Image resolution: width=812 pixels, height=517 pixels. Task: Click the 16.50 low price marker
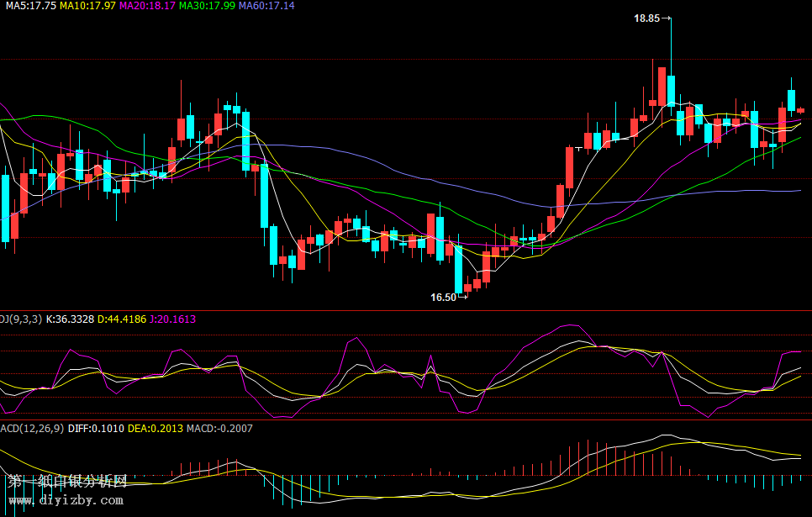(x=443, y=297)
